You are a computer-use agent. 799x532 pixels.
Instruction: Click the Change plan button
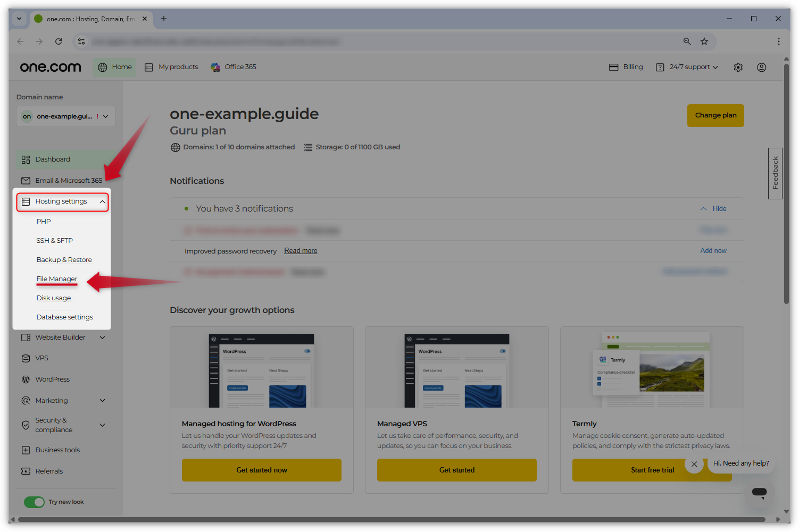715,115
